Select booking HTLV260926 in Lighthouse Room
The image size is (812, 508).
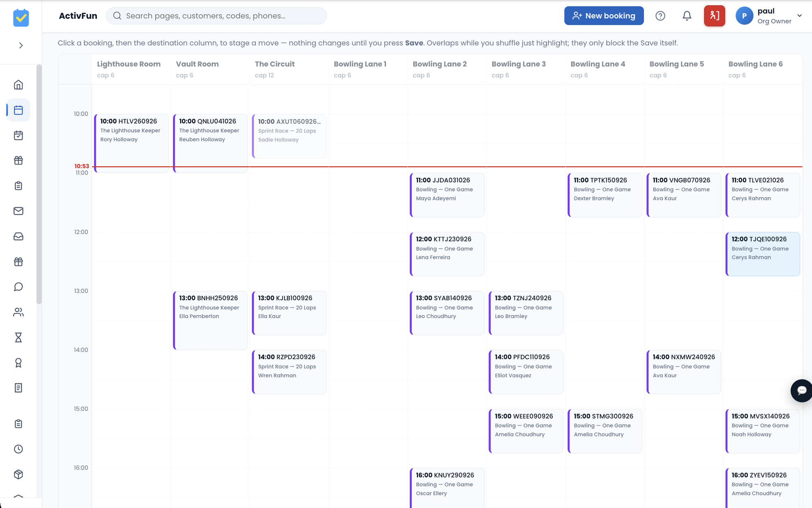click(132, 143)
